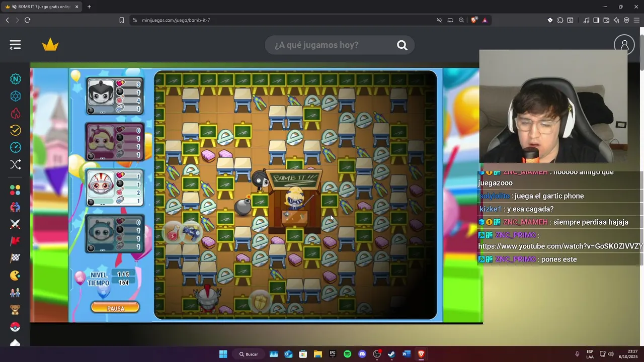This screenshot has width=644, height=362.
Task: Switch the ESP LAA keyboard language
Action: (590, 354)
